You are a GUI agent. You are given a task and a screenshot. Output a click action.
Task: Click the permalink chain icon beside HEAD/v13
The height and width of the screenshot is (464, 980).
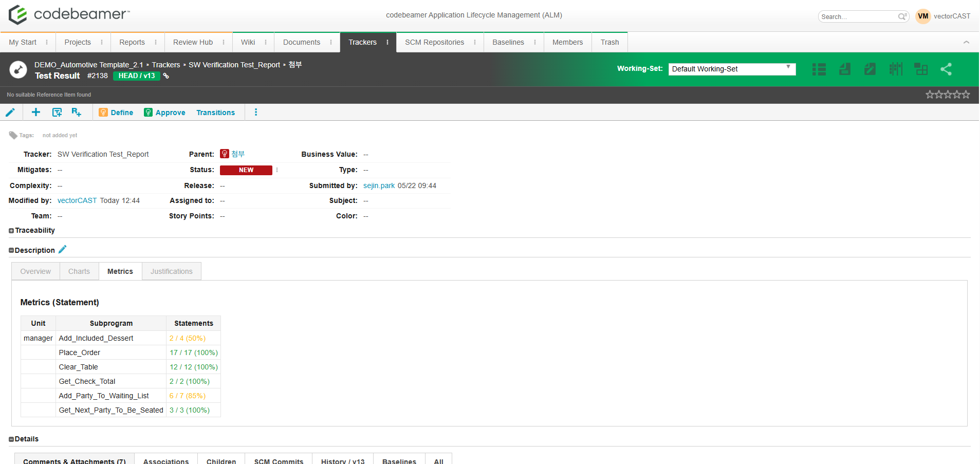[165, 76]
